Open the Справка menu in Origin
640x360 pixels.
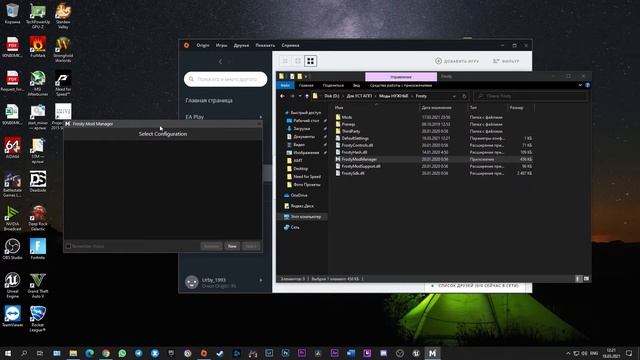pyautogui.click(x=290, y=45)
